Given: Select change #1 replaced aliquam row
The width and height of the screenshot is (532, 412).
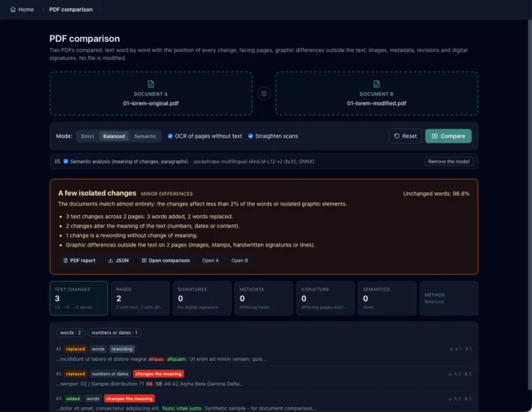Looking at the screenshot, I should pos(264,354).
